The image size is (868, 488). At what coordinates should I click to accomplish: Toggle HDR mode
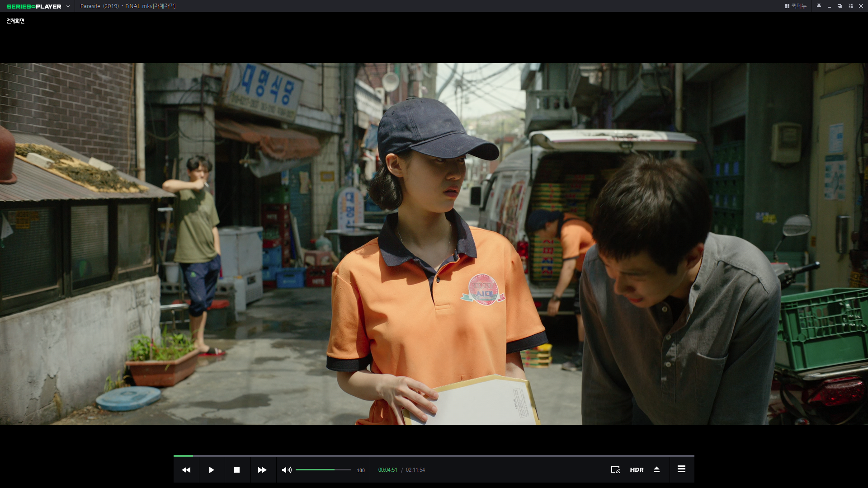tap(637, 470)
